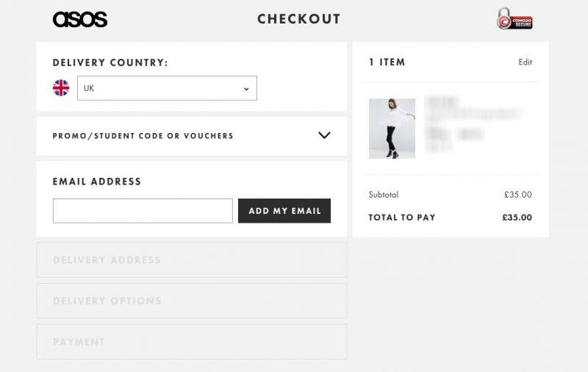Click the Edit link for the bag
Screen dimensions: 588x372
525,62
